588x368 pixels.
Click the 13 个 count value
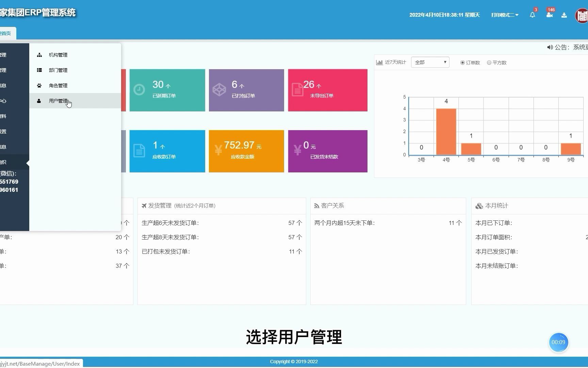coord(122,251)
